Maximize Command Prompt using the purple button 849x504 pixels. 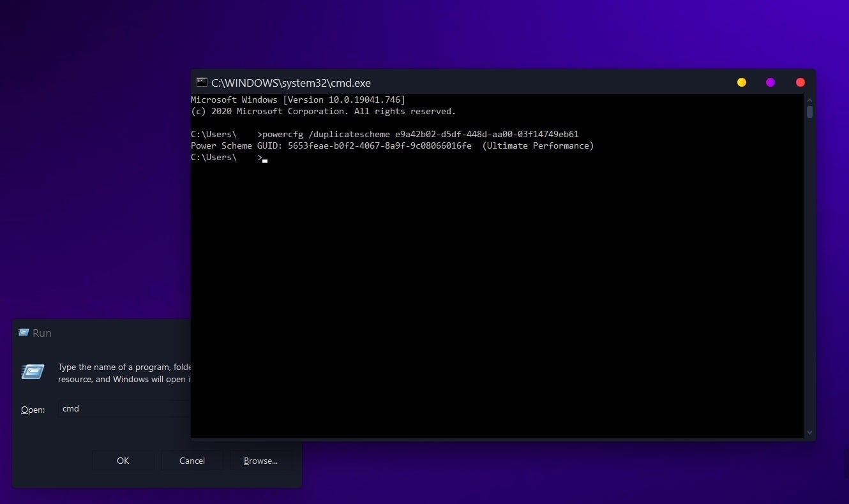[x=770, y=82]
